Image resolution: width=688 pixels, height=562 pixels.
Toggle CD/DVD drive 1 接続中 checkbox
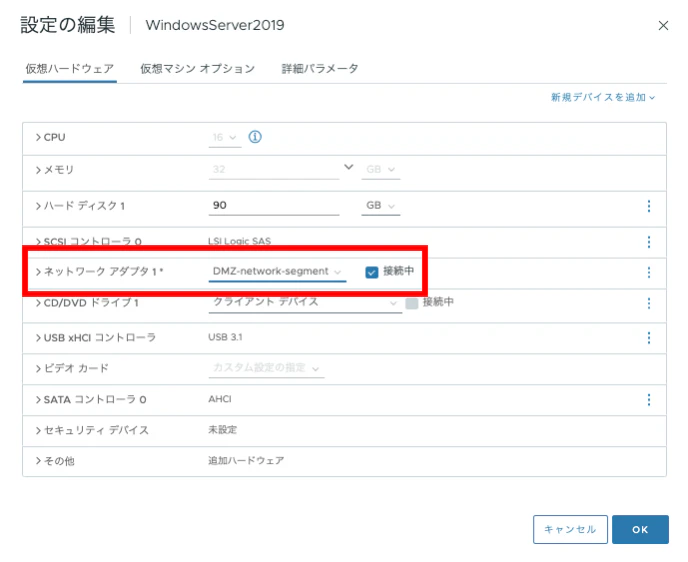(412, 303)
